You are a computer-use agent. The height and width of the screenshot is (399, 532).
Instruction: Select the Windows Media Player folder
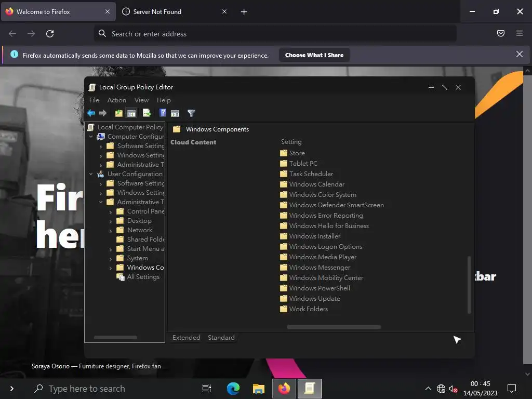click(x=318, y=257)
